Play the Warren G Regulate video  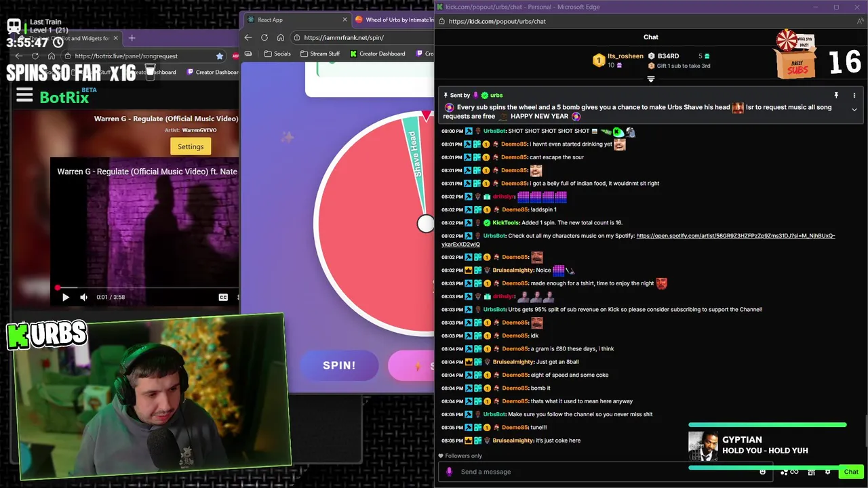pos(66,297)
